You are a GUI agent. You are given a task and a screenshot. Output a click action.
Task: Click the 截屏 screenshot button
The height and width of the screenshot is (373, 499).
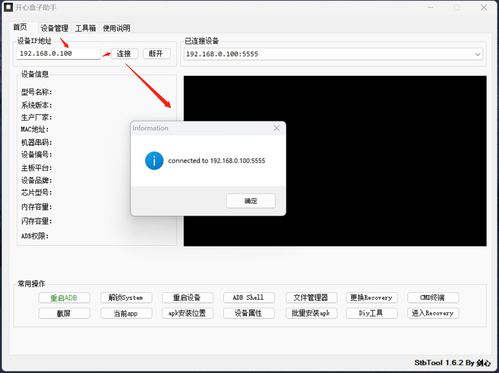[x=64, y=313]
